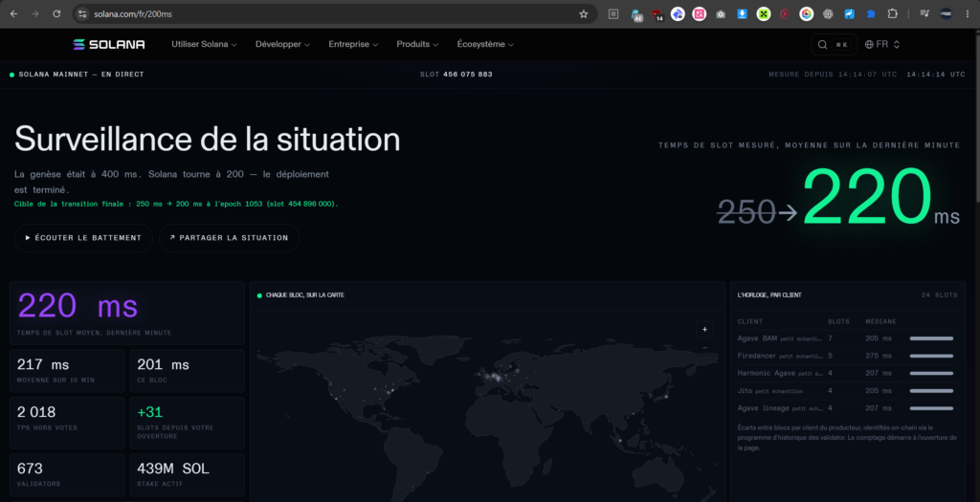The width and height of the screenshot is (980, 502).
Task: Click the Surveillance de la situation heading
Action: click(x=207, y=139)
